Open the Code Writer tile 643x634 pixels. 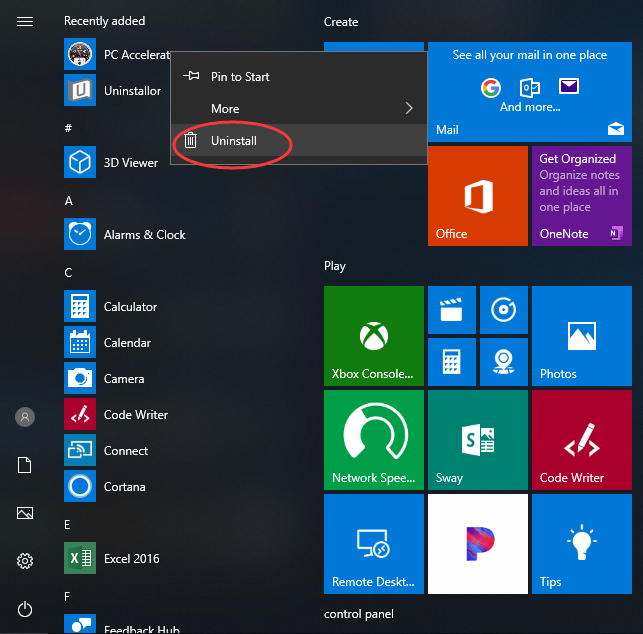coord(582,440)
